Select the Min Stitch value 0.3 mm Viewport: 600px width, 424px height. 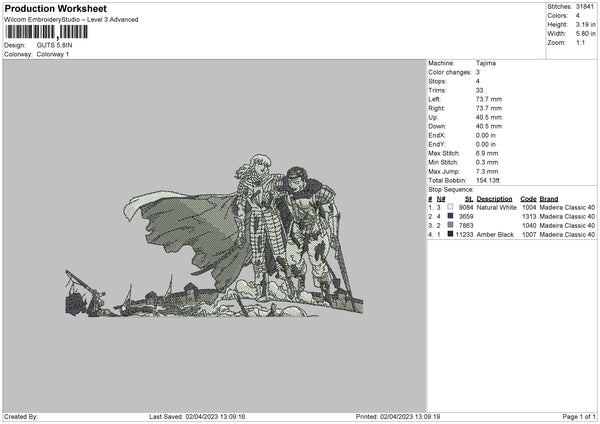[487, 162]
